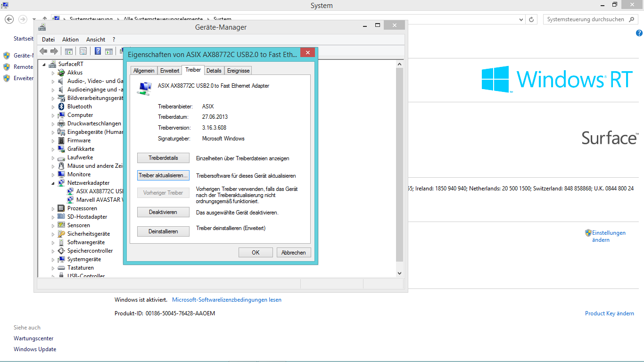
Task: Go back with Device Manager toolbar arrow
Action: (x=43, y=51)
